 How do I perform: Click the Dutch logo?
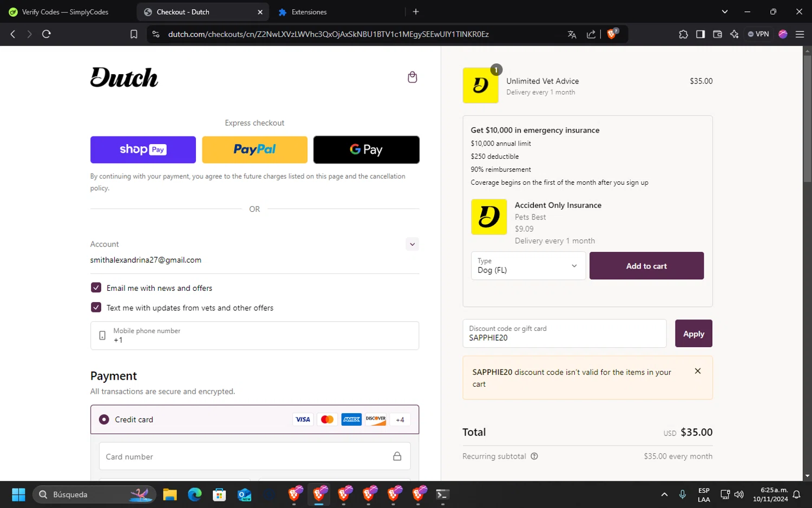coord(124,77)
